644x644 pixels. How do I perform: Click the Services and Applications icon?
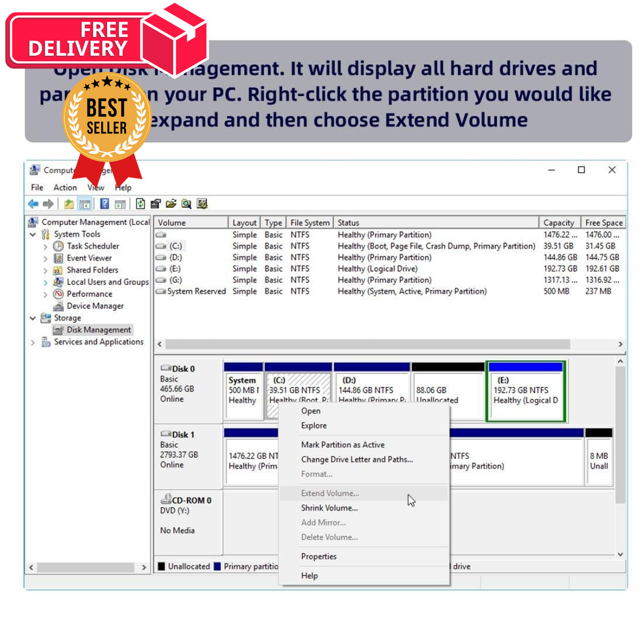pos(46,342)
